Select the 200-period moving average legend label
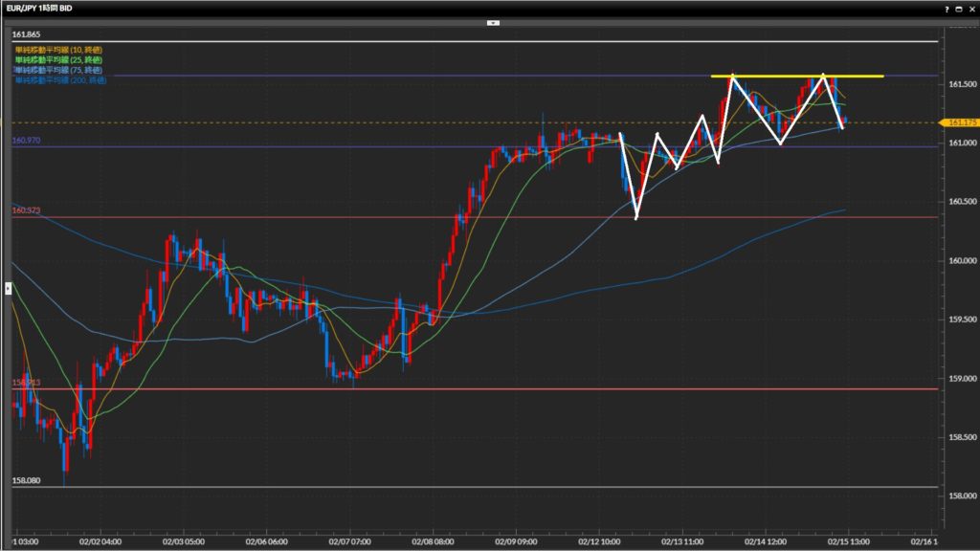 coord(57,80)
